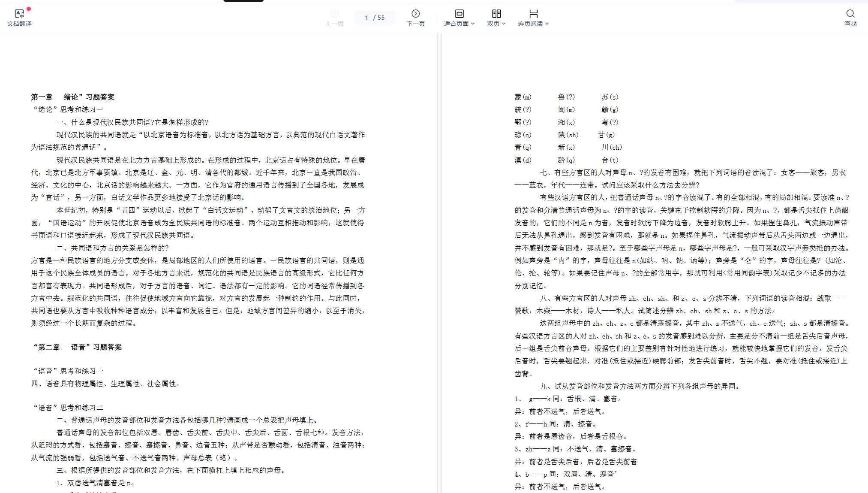Expand the 连页阅读 dropdown chevron
The height and width of the screenshot is (493, 868).
tap(547, 24)
